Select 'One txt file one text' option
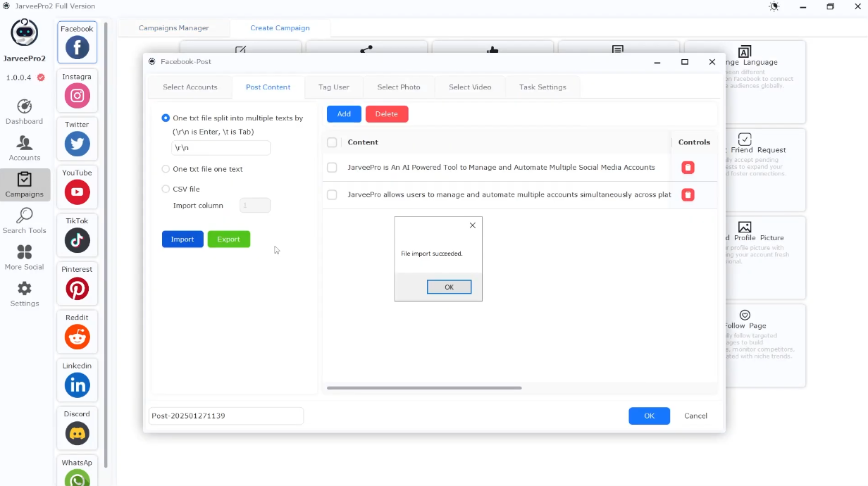868x486 pixels. 166,169
